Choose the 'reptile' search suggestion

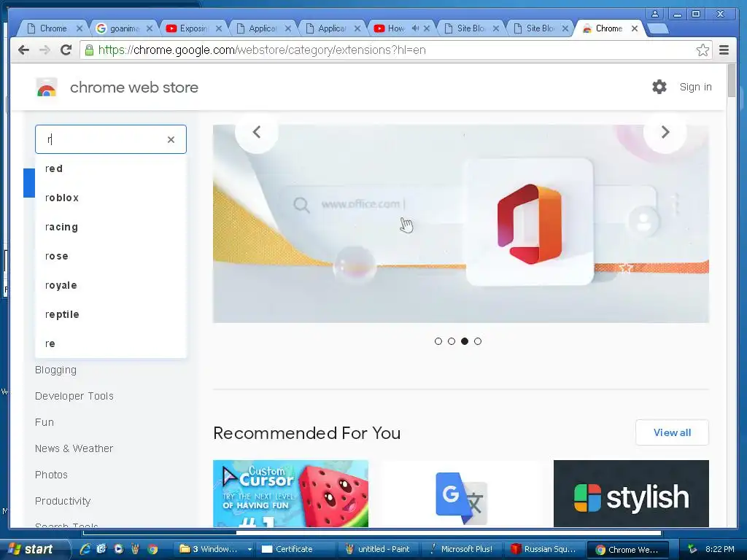111,314
